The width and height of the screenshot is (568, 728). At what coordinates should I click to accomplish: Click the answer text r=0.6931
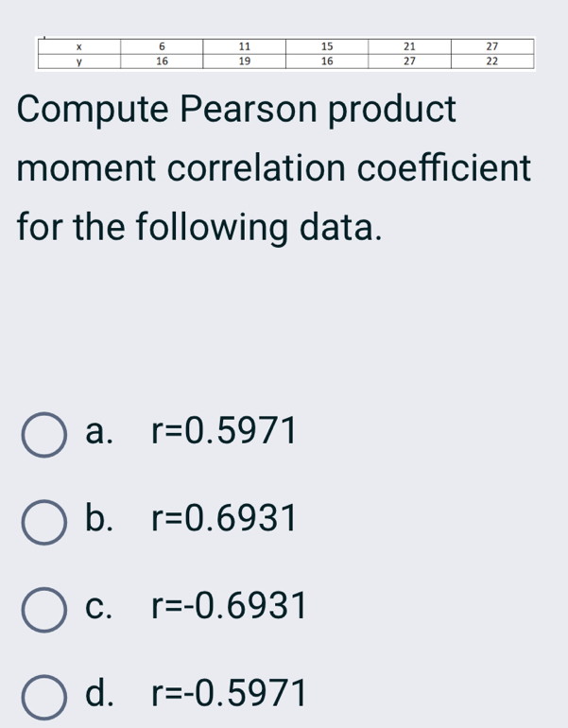coord(226,519)
